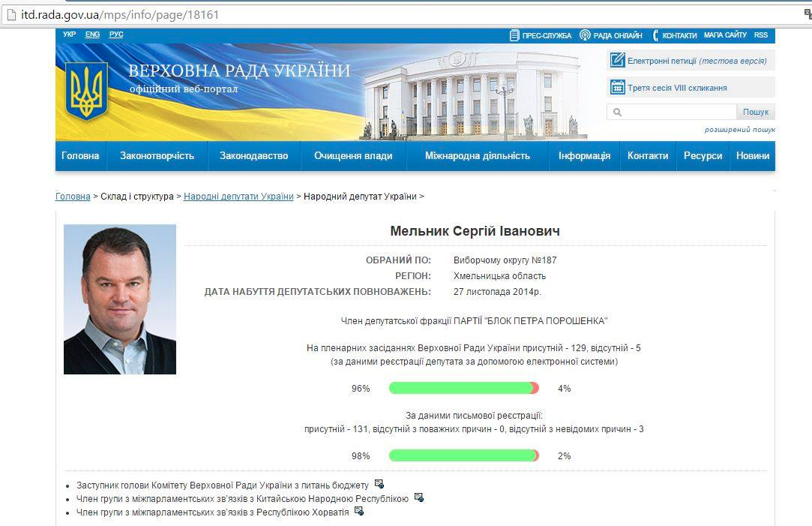Click the press service icon in top bar
Image resolution: width=812 pixels, height=526 pixels.
pyautogui.click(x=514, y=35)
